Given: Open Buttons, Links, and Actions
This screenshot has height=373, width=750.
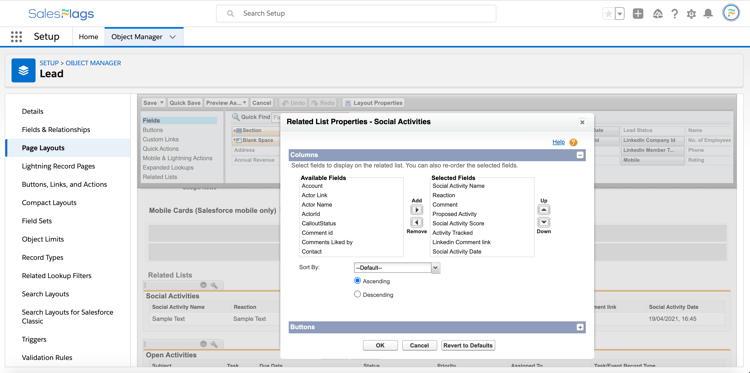Looking at the screenshot, I should tap(64, 185).
